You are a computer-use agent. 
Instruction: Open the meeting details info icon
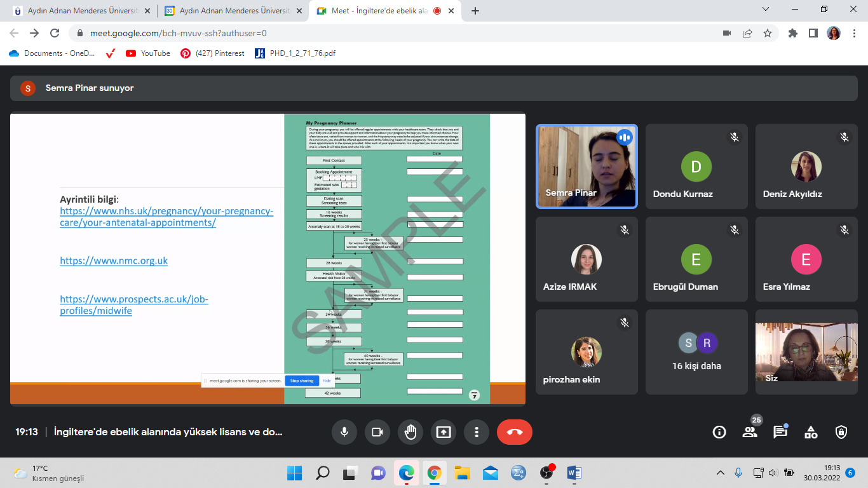point(719,432)
